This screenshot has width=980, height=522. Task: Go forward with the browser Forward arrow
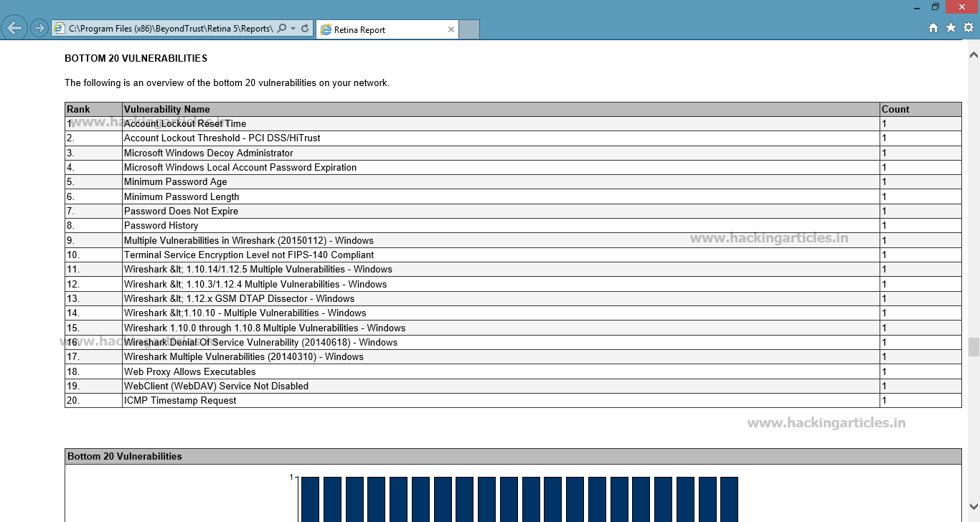click(x=39, y=29)
